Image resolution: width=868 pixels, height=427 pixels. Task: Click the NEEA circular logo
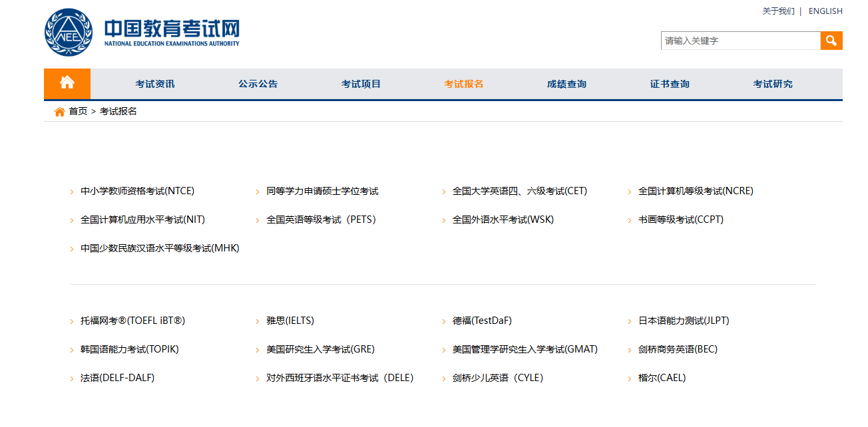[x=69, y=33]
